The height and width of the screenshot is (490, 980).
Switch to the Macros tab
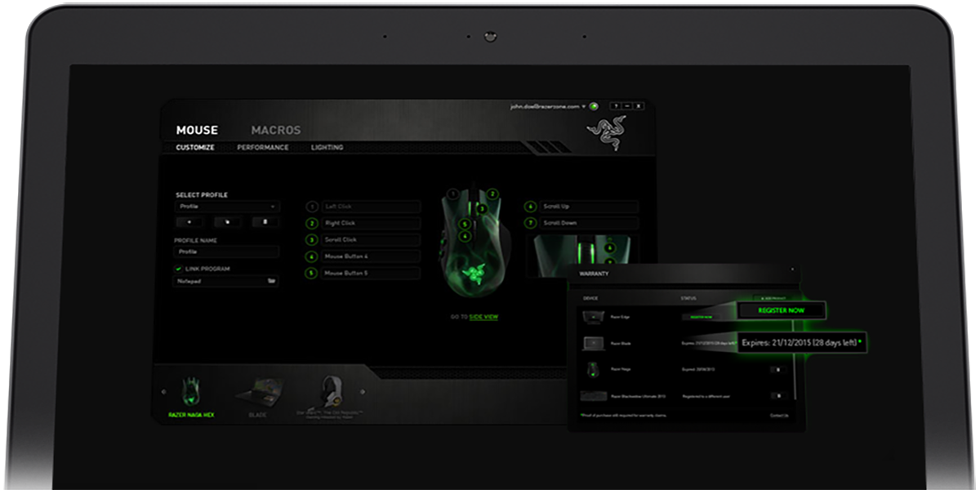[275, 130]
